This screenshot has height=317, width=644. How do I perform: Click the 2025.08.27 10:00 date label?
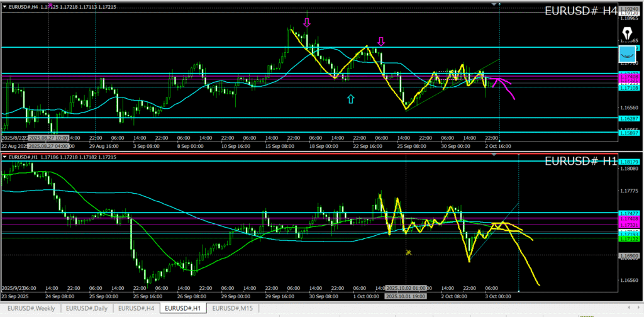[x=49, y=137]
